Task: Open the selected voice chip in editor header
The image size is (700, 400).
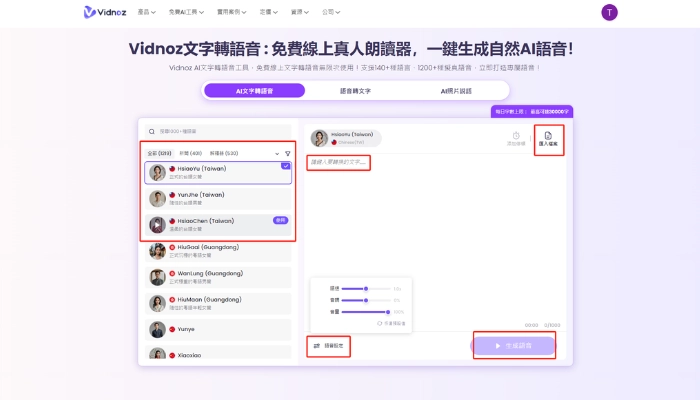Action: (346, 138)
